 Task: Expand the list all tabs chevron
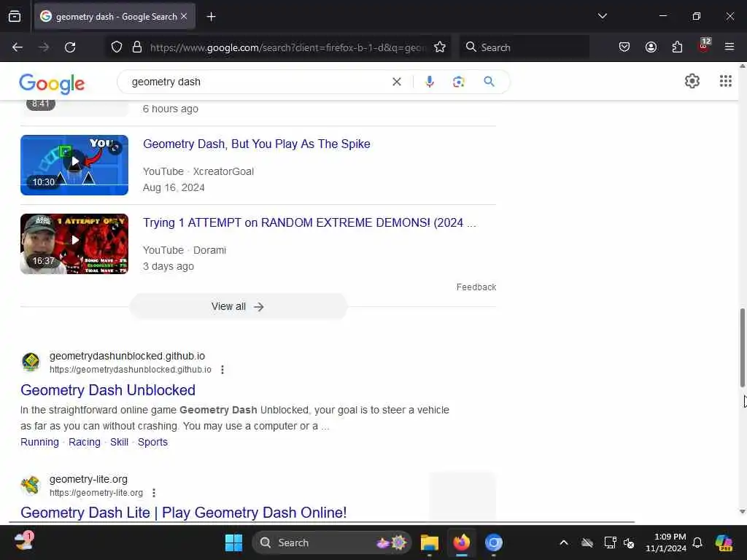(602, 16)
